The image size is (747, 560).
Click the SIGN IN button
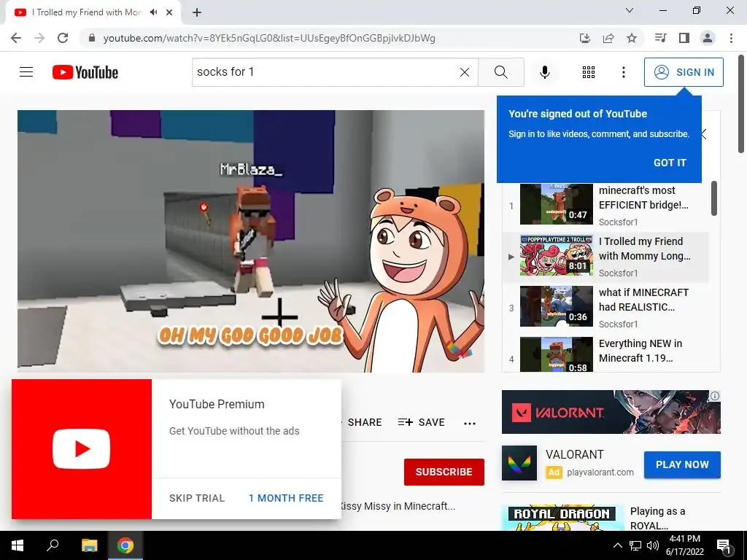tap(683, 72)
